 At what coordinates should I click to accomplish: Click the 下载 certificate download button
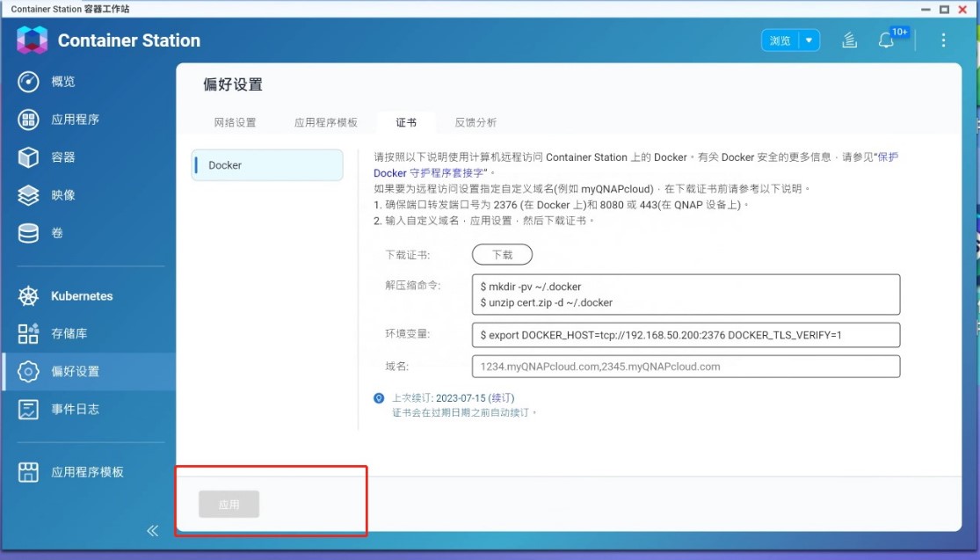pyautogui.click(x=502, y=255)
